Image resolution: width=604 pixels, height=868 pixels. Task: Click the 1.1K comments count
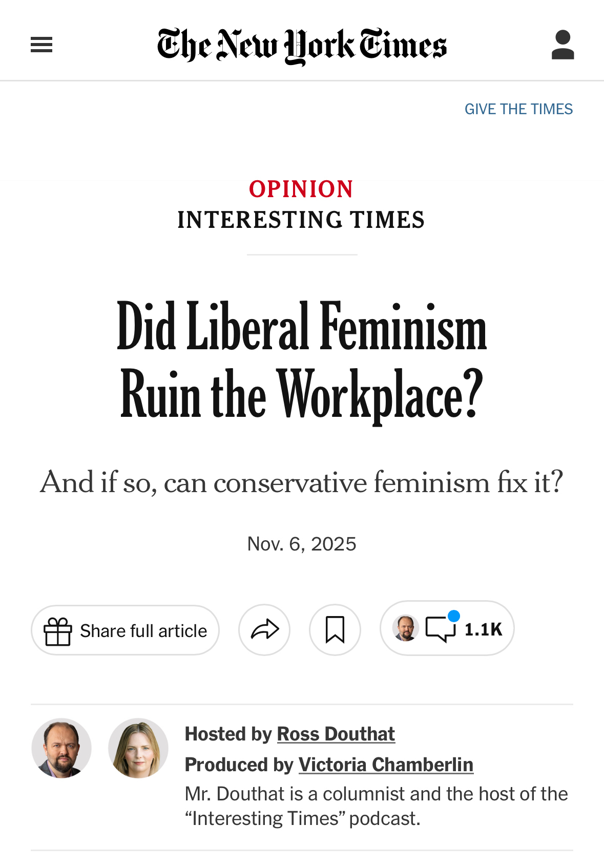[483, 629]
